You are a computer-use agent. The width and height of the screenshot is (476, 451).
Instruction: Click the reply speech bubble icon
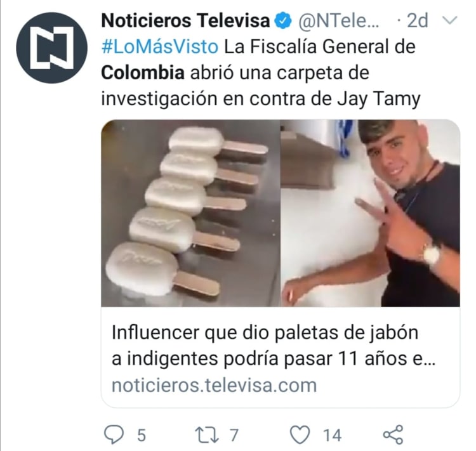(114, 435)
